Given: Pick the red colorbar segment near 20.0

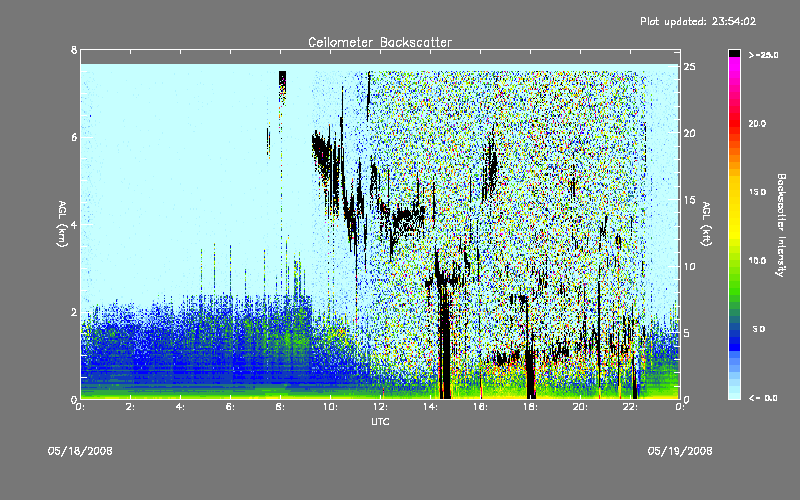Looking at the screenshot, I should pyautogui.click(x=734, y=122).
